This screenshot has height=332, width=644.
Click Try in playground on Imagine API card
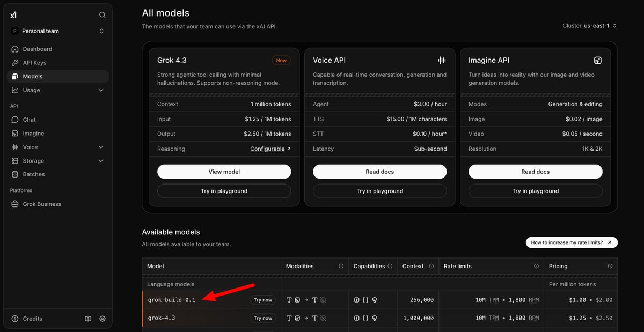[536, 191]
